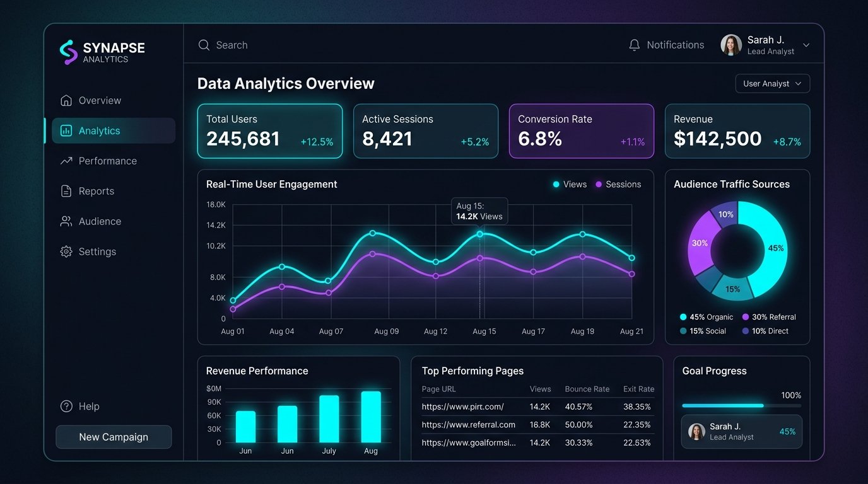This screenshot has width=868, height=484.
Task: Click the Overview home icon
Action: (66, 100)
